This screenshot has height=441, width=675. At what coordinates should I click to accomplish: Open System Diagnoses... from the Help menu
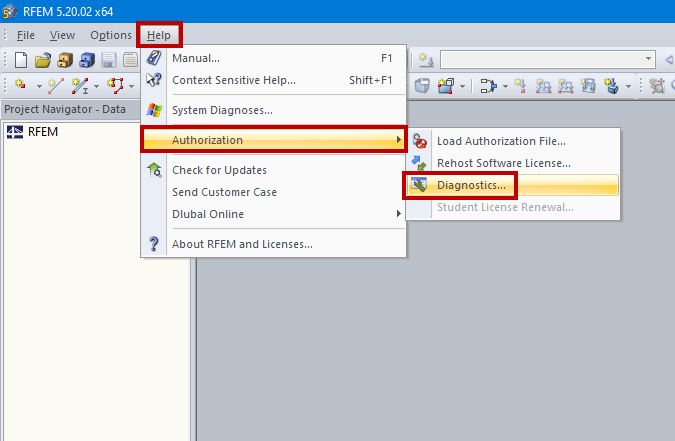click(x=274, y=110)
